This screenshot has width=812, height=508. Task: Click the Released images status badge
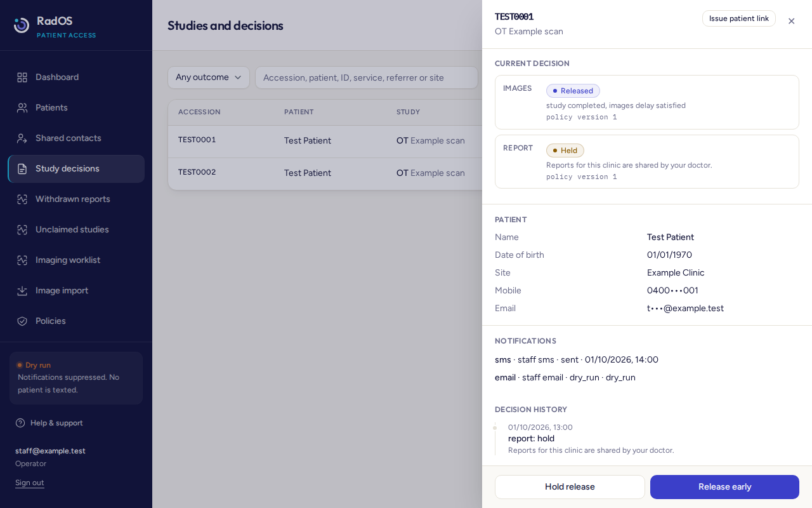point(573,91)
